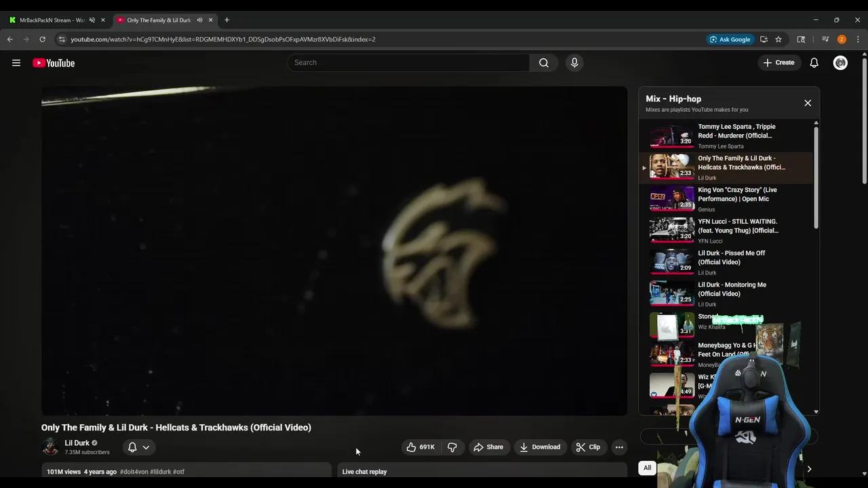The width and height of the screenshot is (868, 488).
Task: Open site information icon in address bar
Action: (x=62, y=39)
